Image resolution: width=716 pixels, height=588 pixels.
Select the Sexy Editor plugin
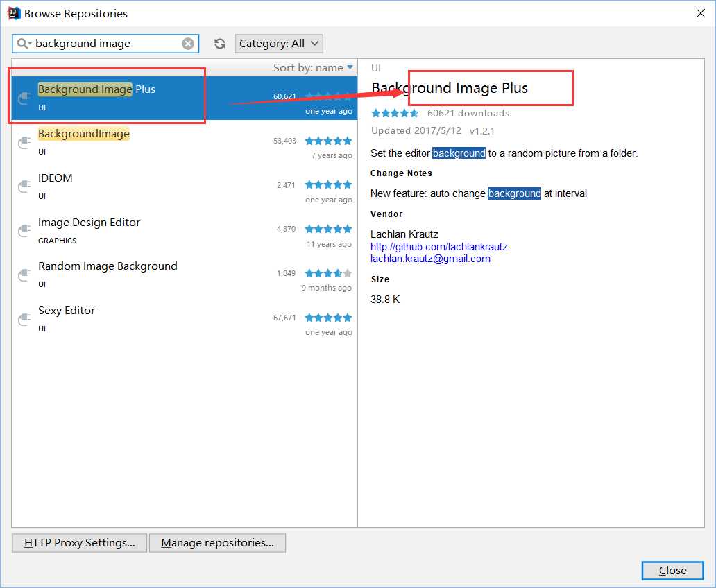[x=185, y=319]
